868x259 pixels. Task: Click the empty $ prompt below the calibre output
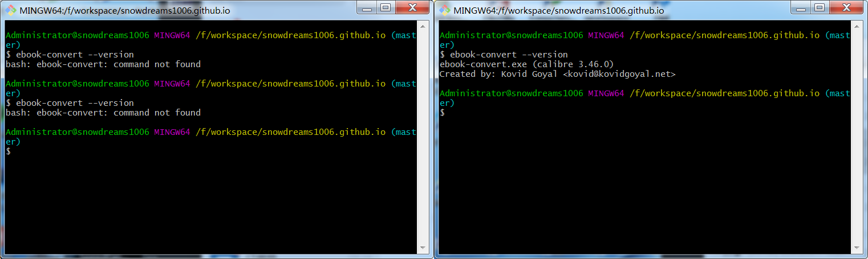pyautogui.click(x=442, y=113)
